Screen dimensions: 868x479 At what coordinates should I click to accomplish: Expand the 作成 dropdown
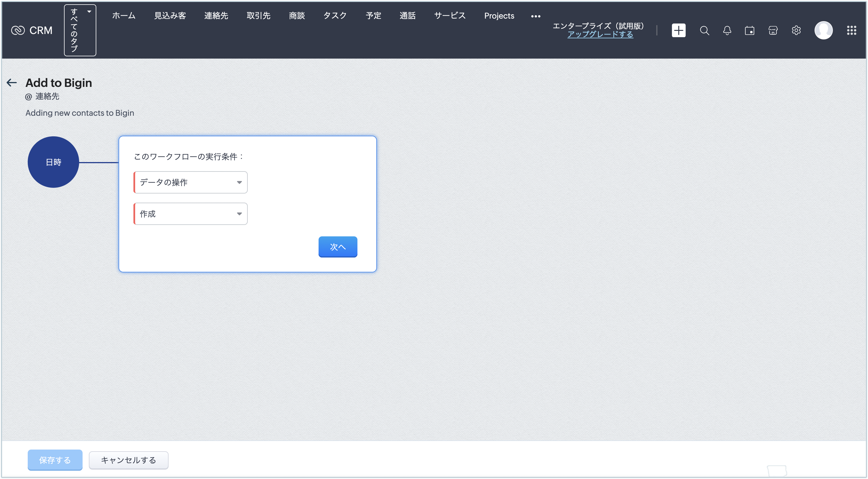click(x=190, y=214)
